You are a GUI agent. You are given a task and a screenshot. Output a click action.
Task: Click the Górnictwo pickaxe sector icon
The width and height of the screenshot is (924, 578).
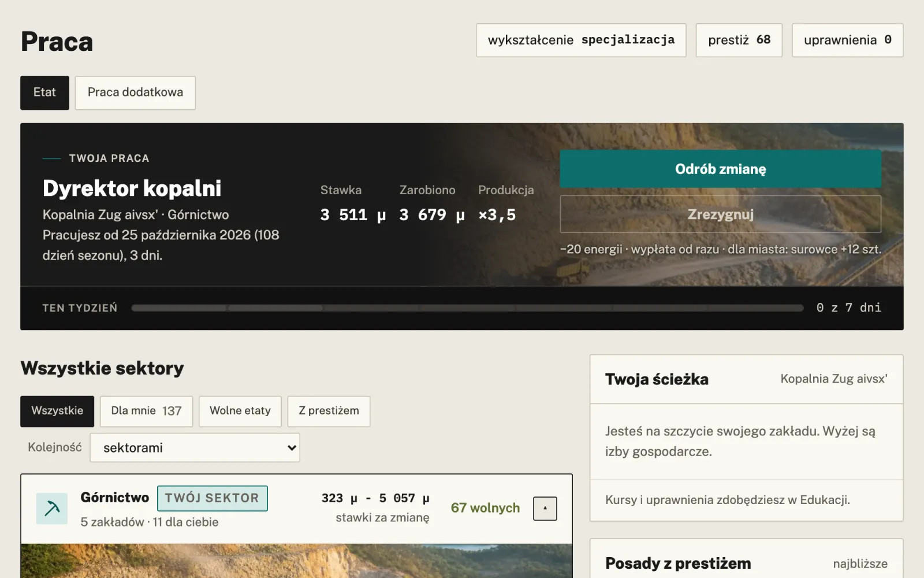click(52, 509)
